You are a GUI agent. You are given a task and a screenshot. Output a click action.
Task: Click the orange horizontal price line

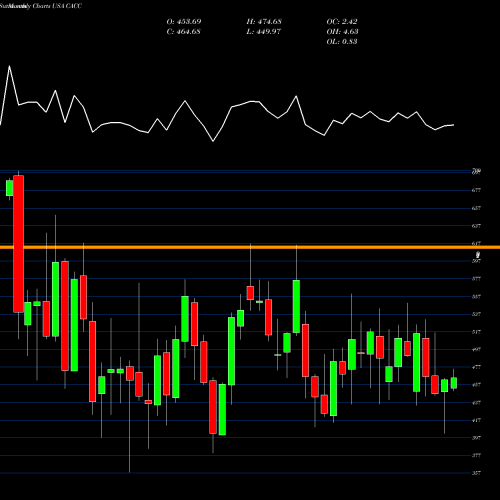point(250,247)
